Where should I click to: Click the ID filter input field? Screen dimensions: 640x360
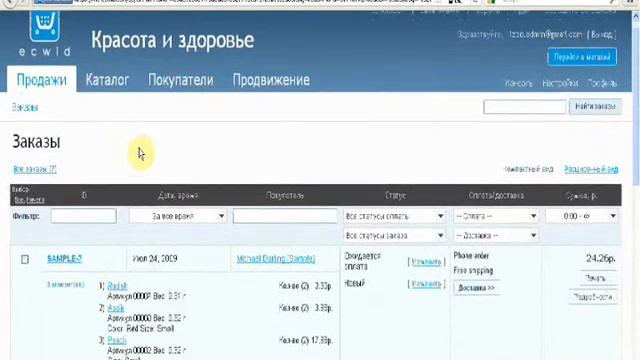coord(84,216)
